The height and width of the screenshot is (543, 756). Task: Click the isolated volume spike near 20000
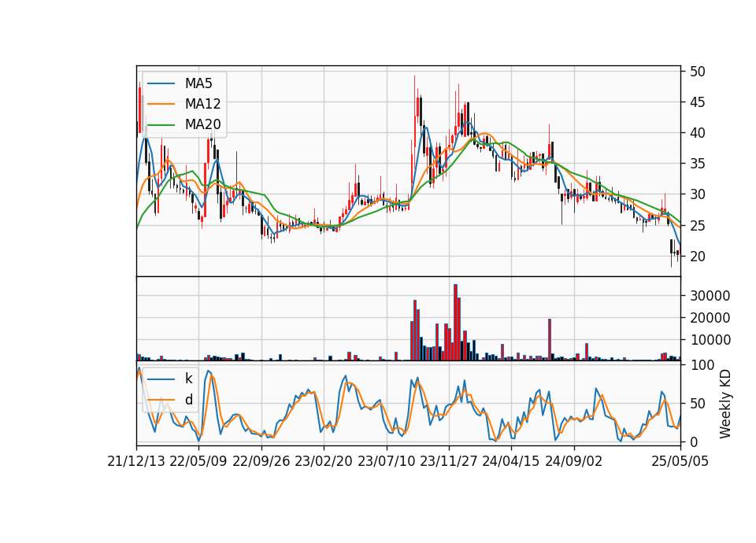point(550,340)
